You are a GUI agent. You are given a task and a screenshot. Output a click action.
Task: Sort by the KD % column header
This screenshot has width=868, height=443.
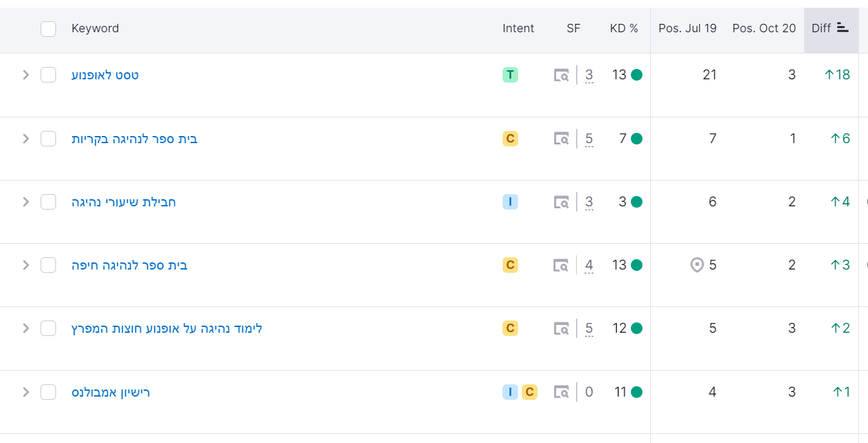coord(624,28)
